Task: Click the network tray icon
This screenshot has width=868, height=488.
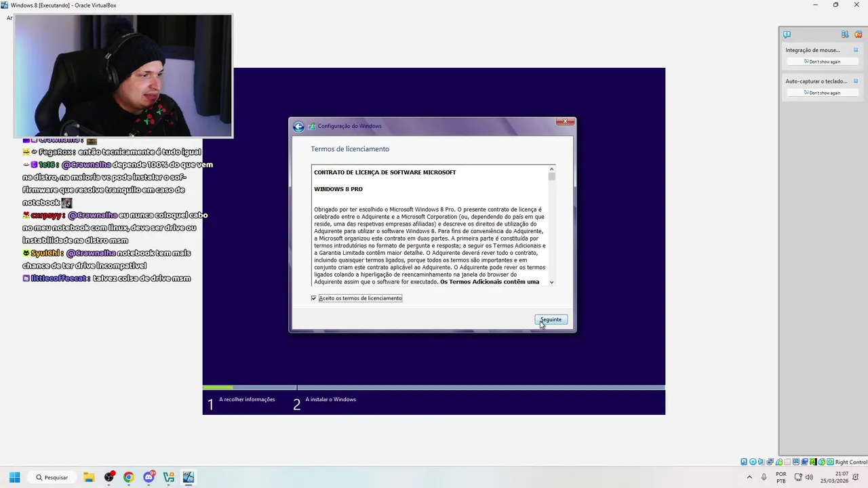Action: pyautogui.click(x=797, y=477)
